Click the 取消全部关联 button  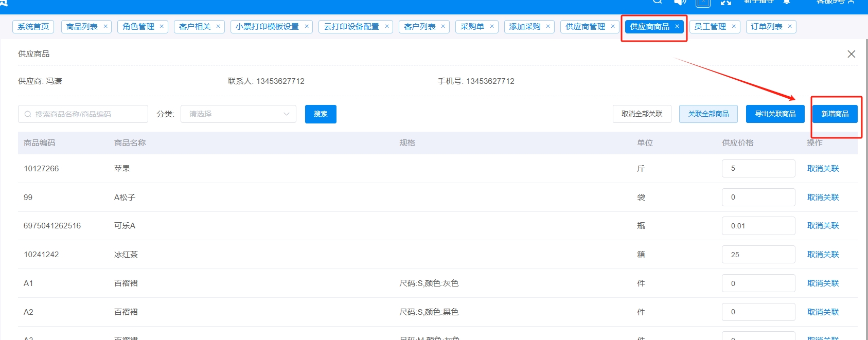(642, 114)
